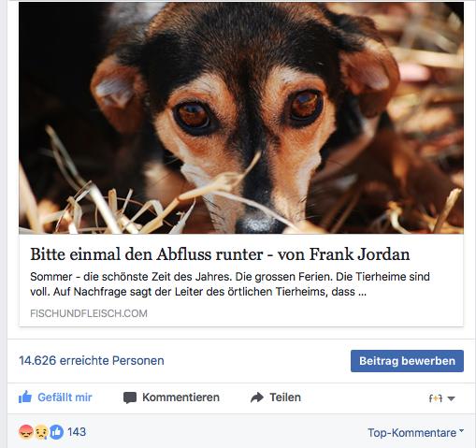The height and width of the screenshot is (448, 476).
Task: Click the blue like reaction icon
Action: pyautogui.click(x=56, y=432)
